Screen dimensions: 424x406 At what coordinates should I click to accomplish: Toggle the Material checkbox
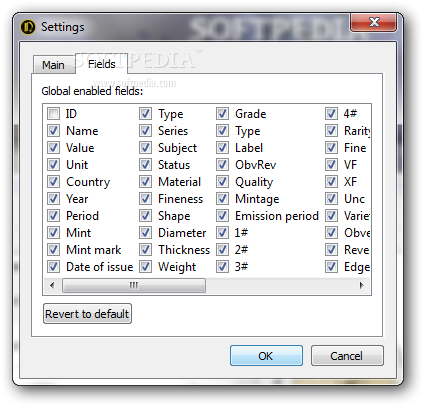click(145, 182)
